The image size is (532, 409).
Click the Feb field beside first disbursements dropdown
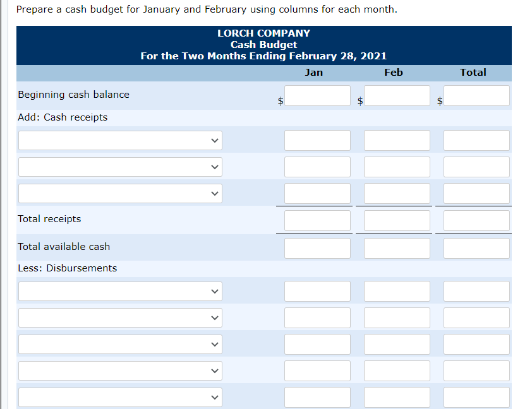(397, 291)
